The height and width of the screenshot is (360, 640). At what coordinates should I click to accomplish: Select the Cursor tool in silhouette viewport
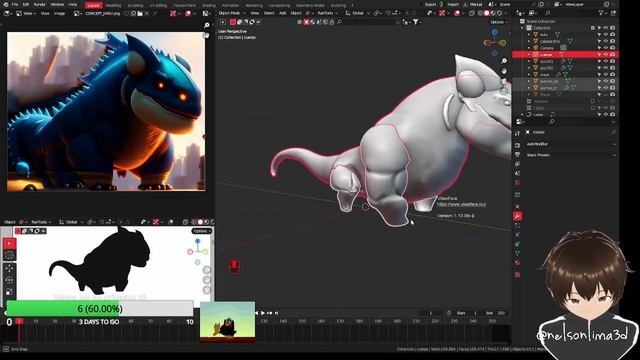9,255
